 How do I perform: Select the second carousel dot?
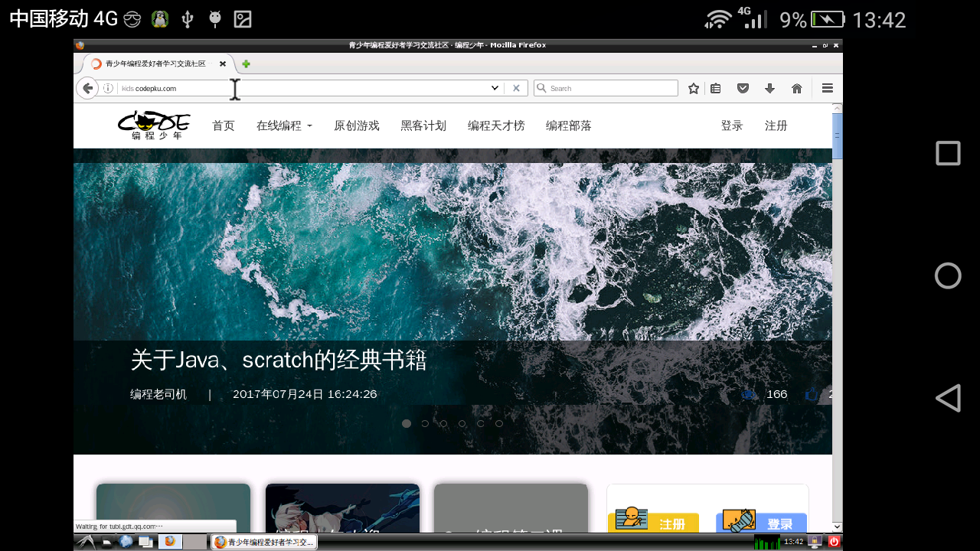[x=425, y=423]
